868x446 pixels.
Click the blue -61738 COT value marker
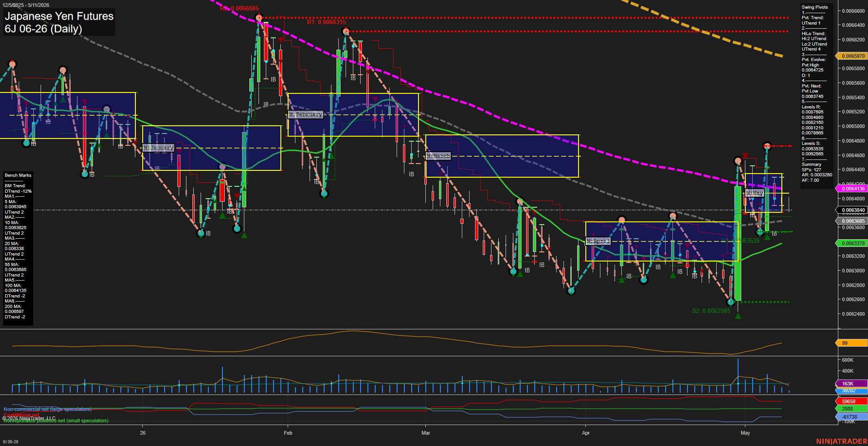(x=852, y=417)
